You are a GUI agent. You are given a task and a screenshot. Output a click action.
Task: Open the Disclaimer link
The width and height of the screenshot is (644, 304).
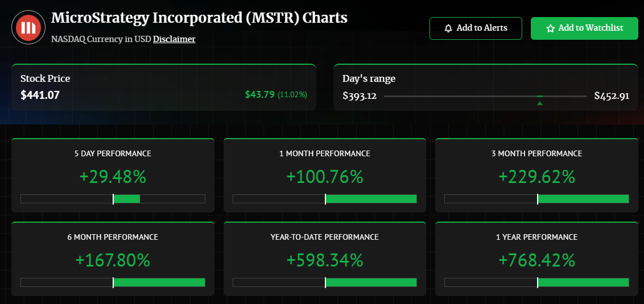pyautogui.click(x=174, y=39)
